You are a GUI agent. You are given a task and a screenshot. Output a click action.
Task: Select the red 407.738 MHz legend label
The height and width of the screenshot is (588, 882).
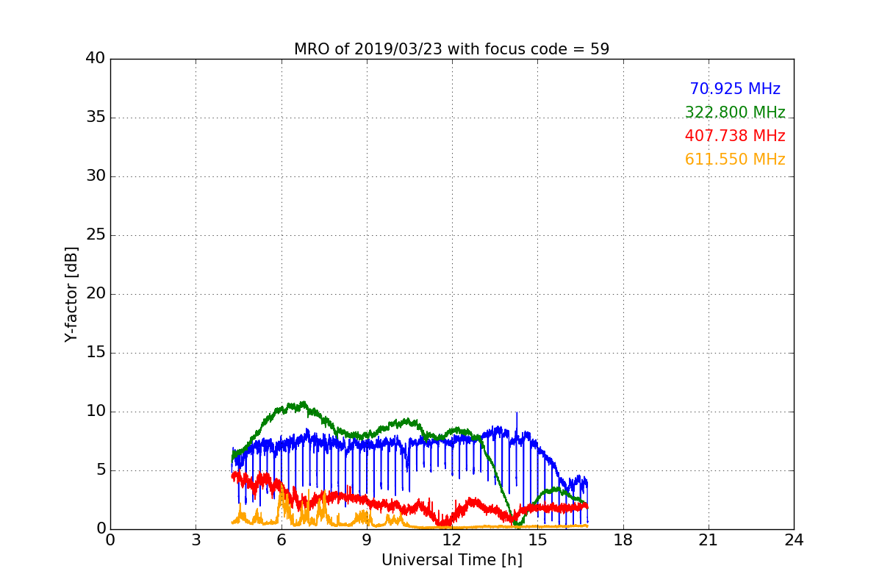[x=735, y=136]
